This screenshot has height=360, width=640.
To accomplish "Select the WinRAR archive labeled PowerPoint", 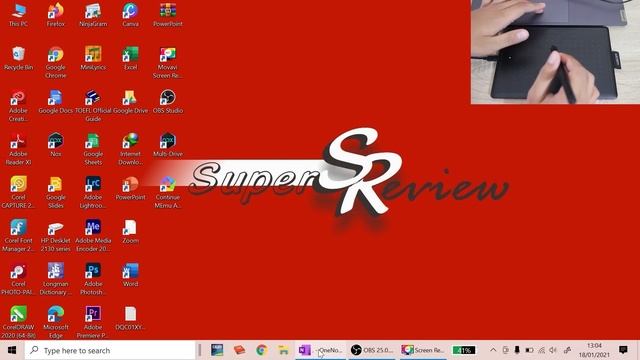I will point(168,15).
